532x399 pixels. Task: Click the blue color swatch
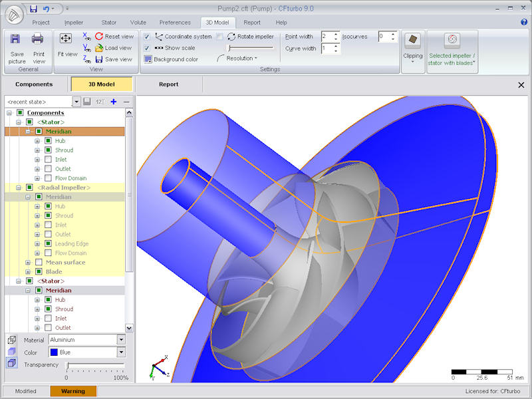pos(54,352)
